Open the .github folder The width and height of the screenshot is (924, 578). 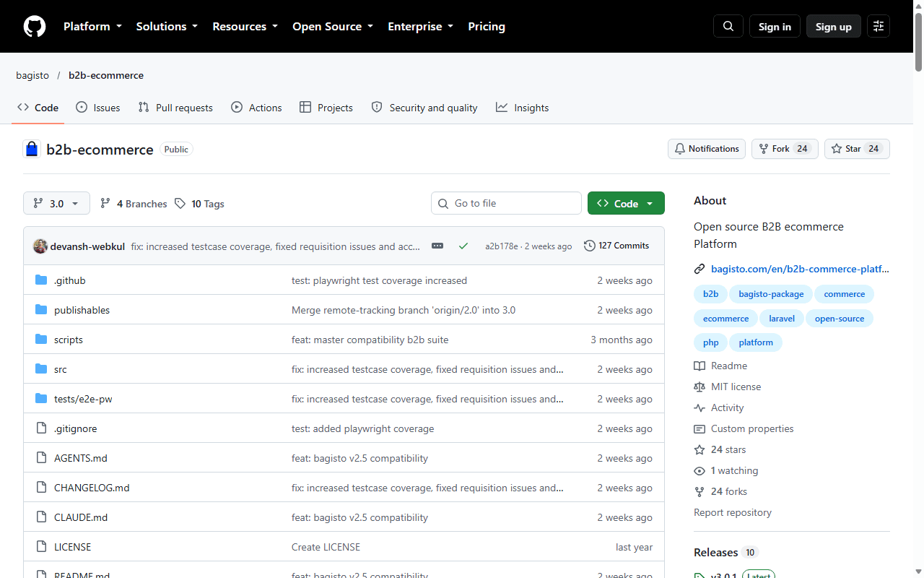point(69,280)
